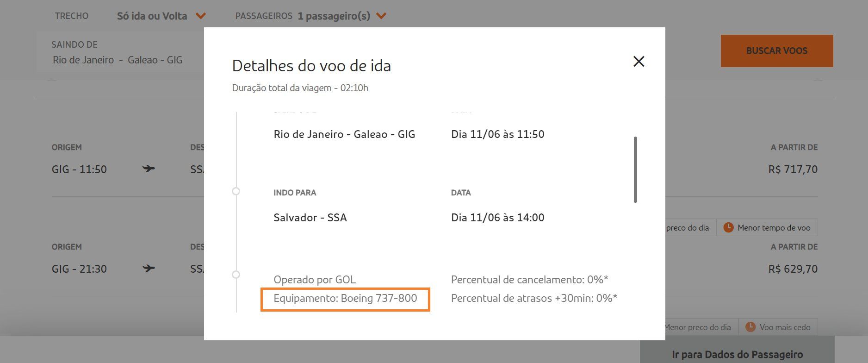Click the highlighted Equipamento: Boeing 737-800 text
Screen dimensions: 868x363
[x=345, y=298]
